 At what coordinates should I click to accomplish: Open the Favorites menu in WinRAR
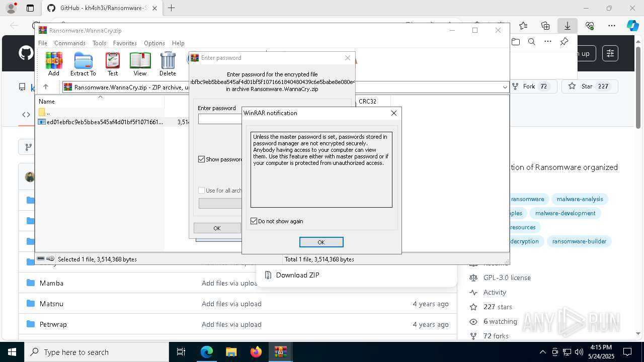[x=125, y=43]
